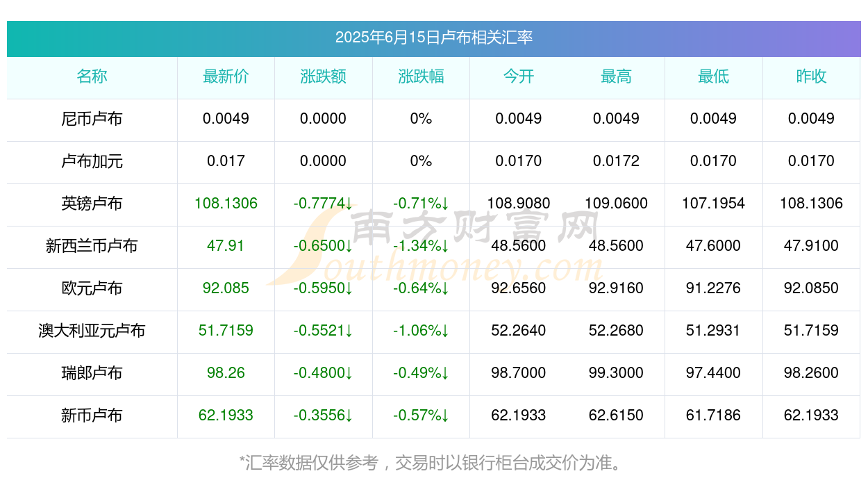The width and height of the screenshot is (868, 485).
Task: Click low value 51.2931
Action: click(x=713, y=331)
